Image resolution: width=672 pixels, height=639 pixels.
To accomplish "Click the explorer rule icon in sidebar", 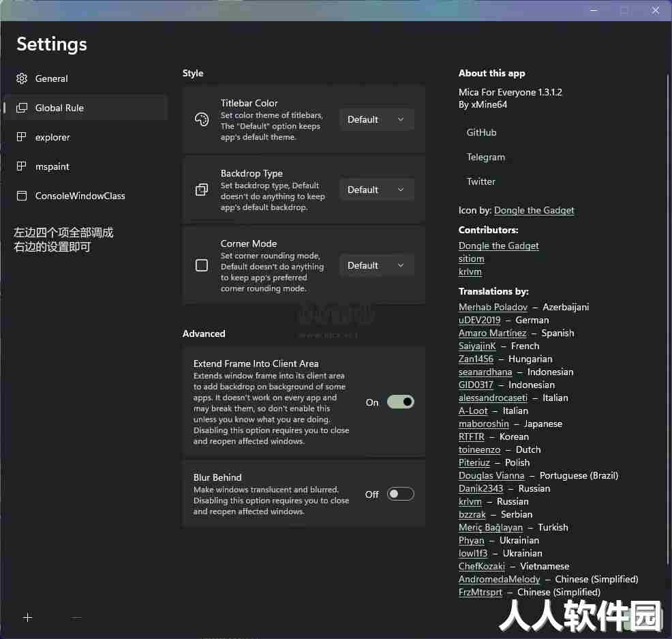I will 21,137.
